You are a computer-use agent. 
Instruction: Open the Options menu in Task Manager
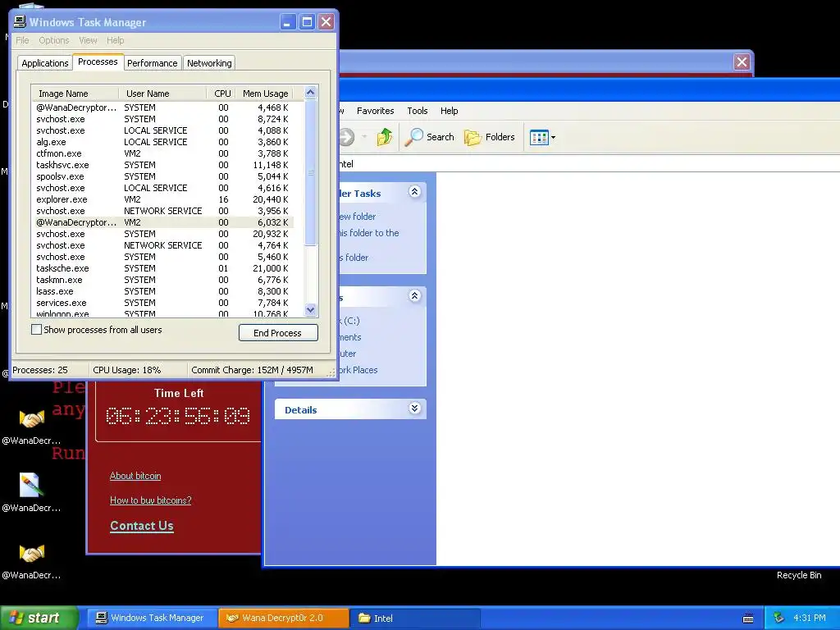click(53, 40)
